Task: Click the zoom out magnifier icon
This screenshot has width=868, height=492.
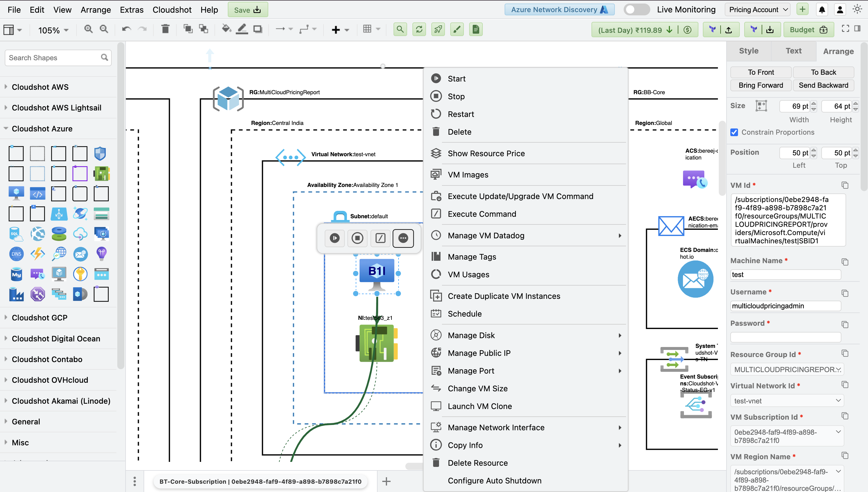Action: (x=104, y=30)
